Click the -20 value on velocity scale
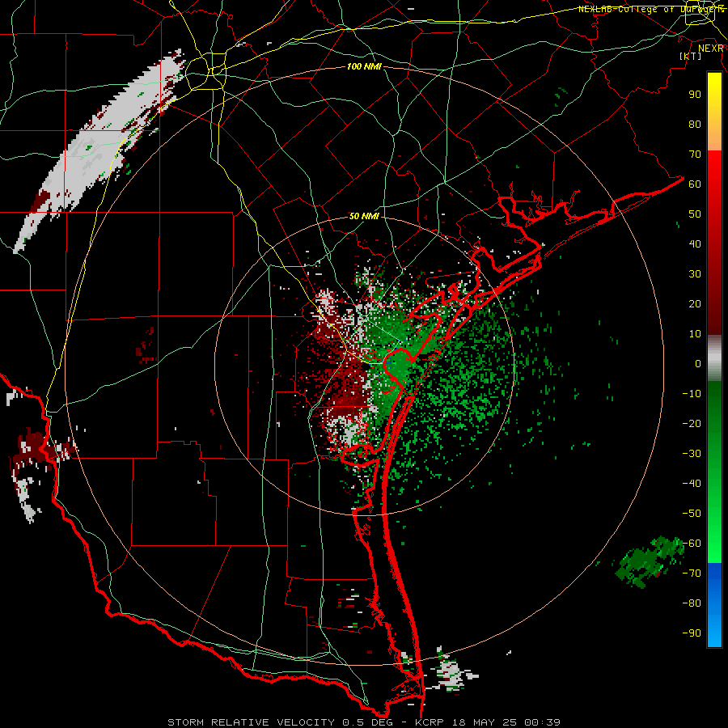Screen dimensions: 728x728 pos(692,424)
